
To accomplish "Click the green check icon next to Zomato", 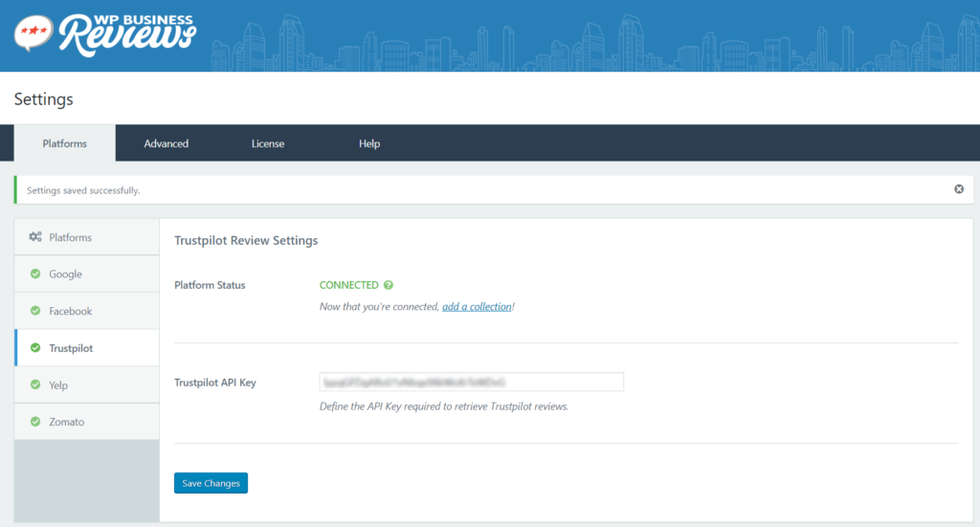I will pos(35,422).
